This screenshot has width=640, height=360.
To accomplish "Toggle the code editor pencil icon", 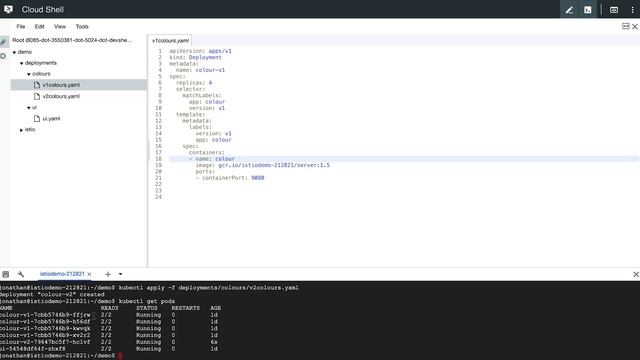I will 569,10.
